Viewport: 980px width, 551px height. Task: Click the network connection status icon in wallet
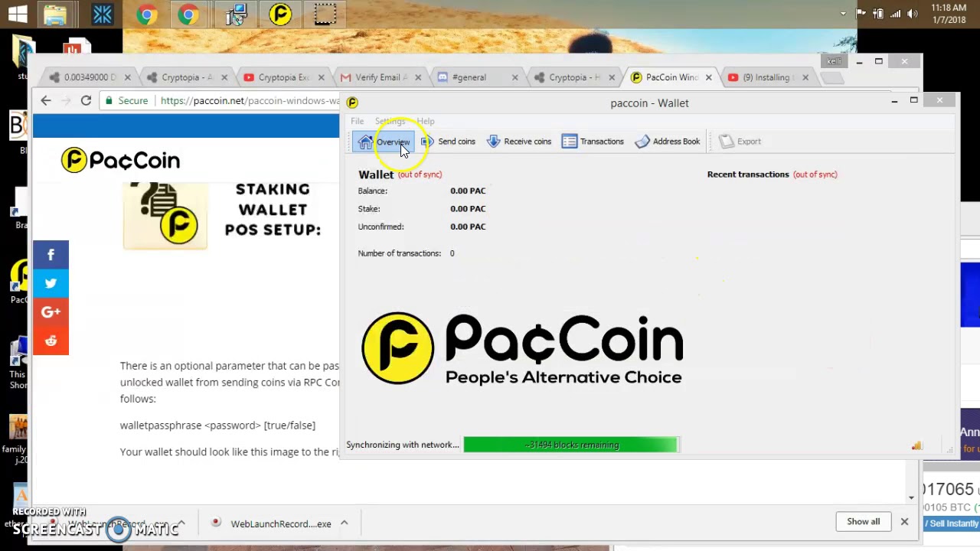click(x=916, y=445)
